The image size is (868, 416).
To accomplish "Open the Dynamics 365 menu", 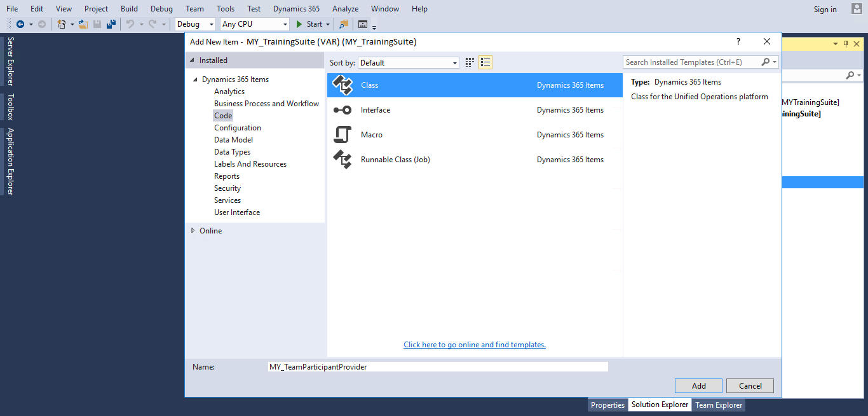I will pyautogui.click(x=295, y=8).
